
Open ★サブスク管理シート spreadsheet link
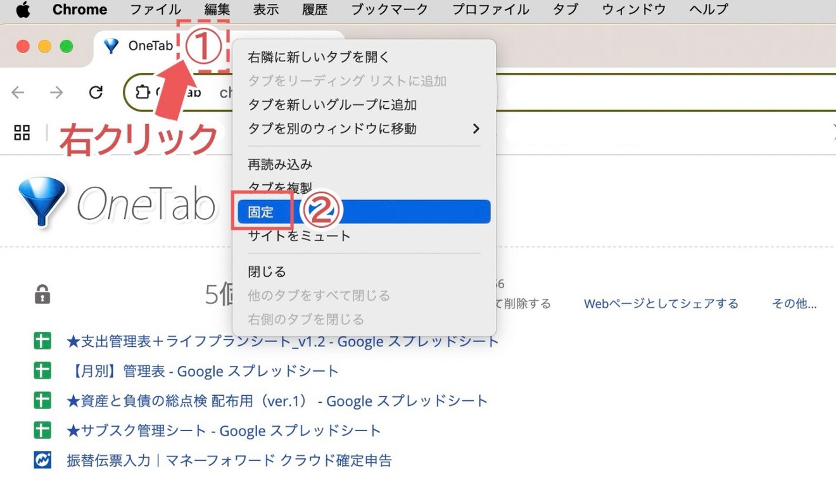[224, 431]
